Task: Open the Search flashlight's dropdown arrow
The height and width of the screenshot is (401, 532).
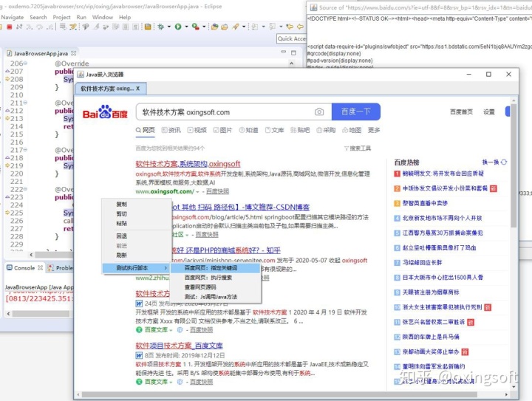Action: click(244, 27)
